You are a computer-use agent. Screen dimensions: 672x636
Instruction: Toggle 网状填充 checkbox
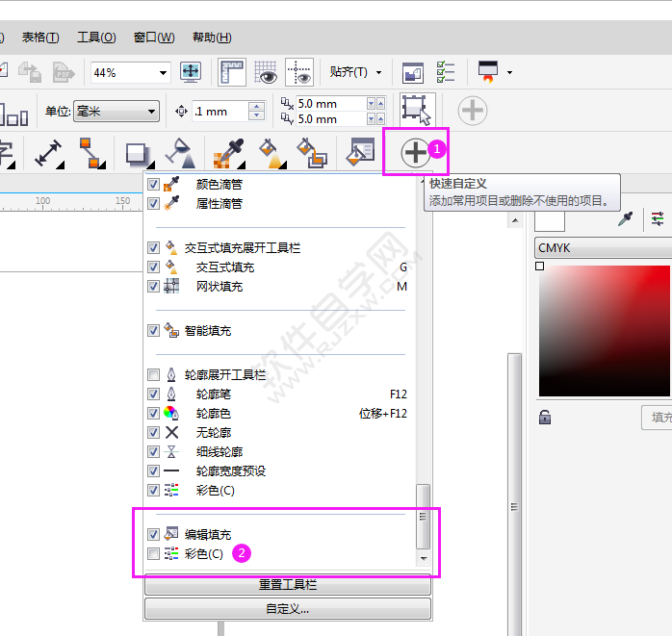(153, 286)
